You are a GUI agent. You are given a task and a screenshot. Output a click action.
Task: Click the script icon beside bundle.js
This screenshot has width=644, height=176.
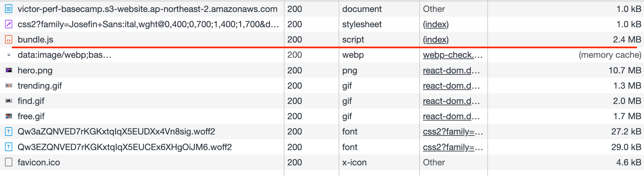pos(9,40)
